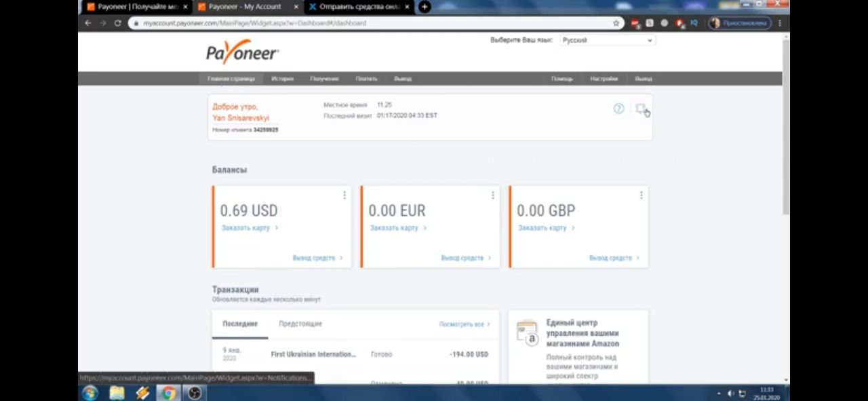Open the Настройки menu
The height and width of the screenshot is (401, 868).
[604, 79]
